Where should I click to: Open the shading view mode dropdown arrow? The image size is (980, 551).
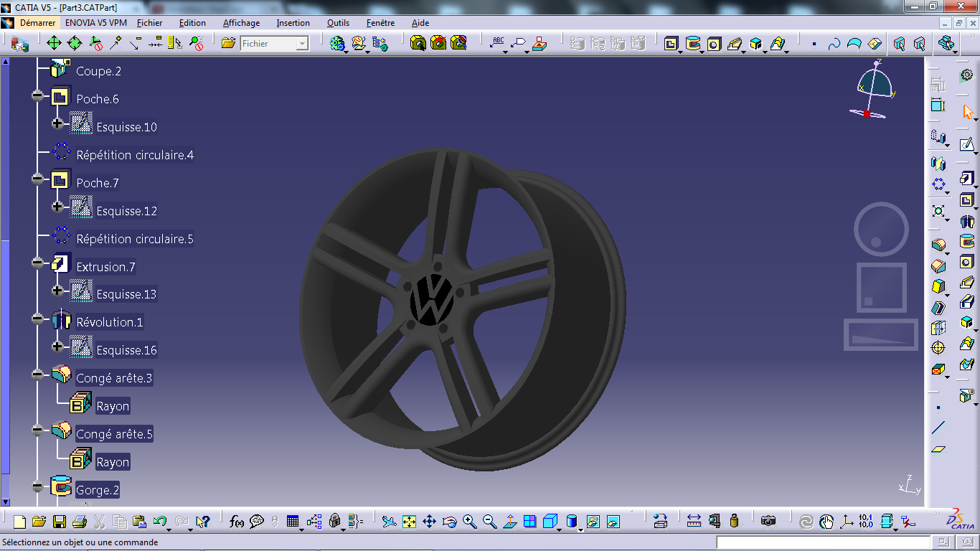[580, 529]
